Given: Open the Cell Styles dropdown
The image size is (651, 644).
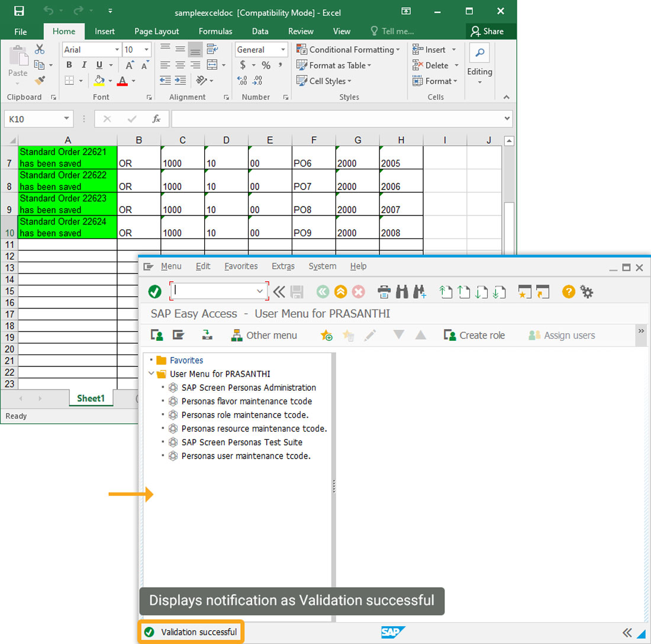Looking at the screenshot, I should pyautogui.click(x=324, y=81).
